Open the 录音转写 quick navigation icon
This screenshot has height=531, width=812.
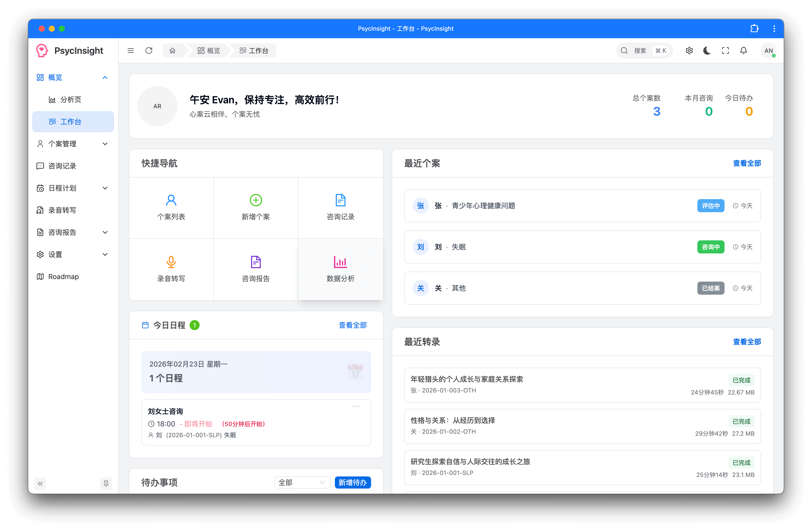(171, 262)
